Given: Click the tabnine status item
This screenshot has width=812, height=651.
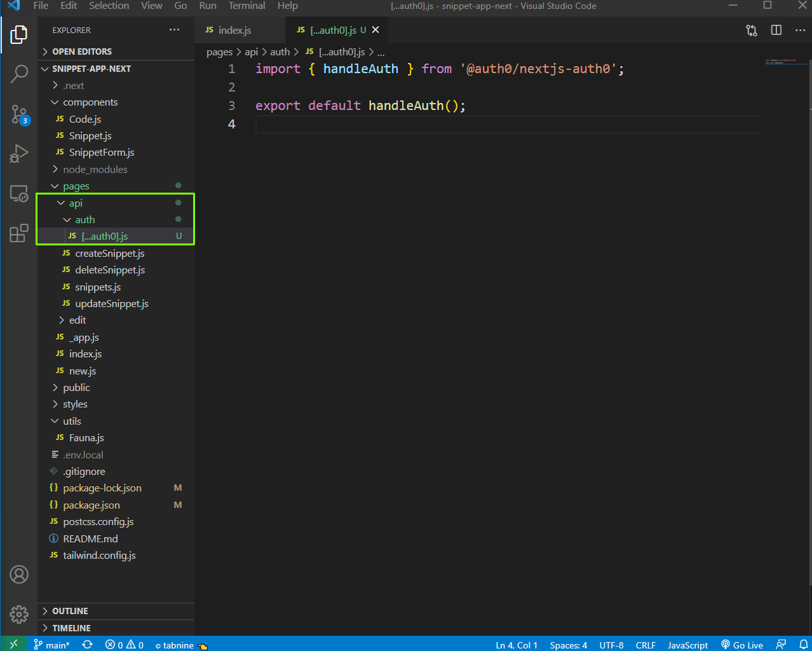Looking at the screenshot, I should click(182, 645).
